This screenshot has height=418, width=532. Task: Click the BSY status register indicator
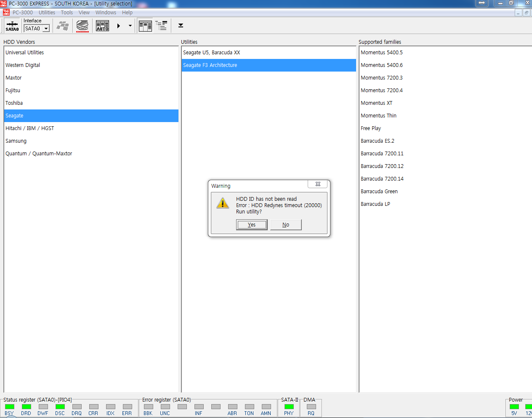coord(10,407)
